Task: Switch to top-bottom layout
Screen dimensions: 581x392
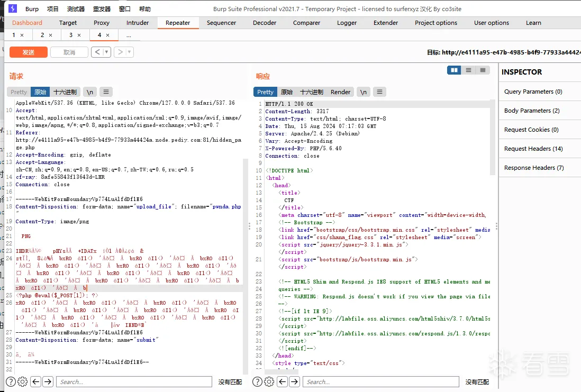Action: coord(468,70)
